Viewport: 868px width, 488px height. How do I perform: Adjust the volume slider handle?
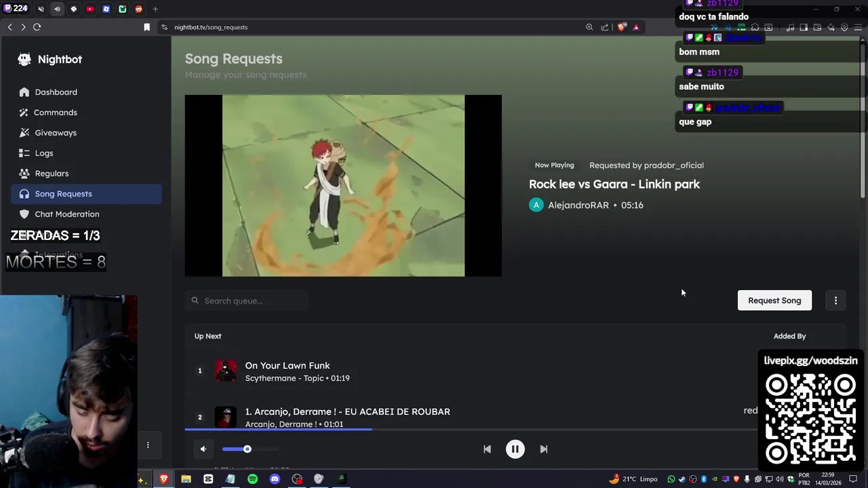point(247,449)
